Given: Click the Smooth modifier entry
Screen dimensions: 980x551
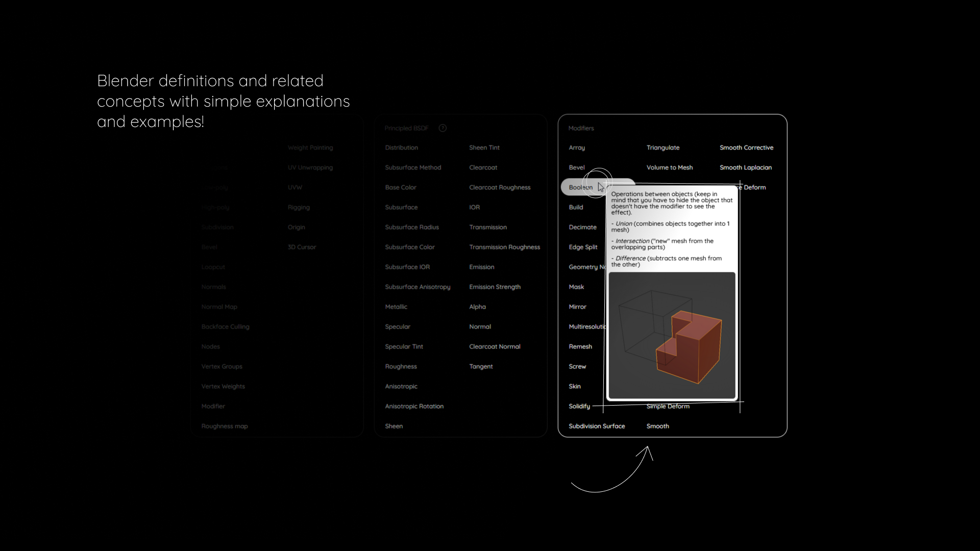Looking at the screenshot, I should (x=657, y=426).
